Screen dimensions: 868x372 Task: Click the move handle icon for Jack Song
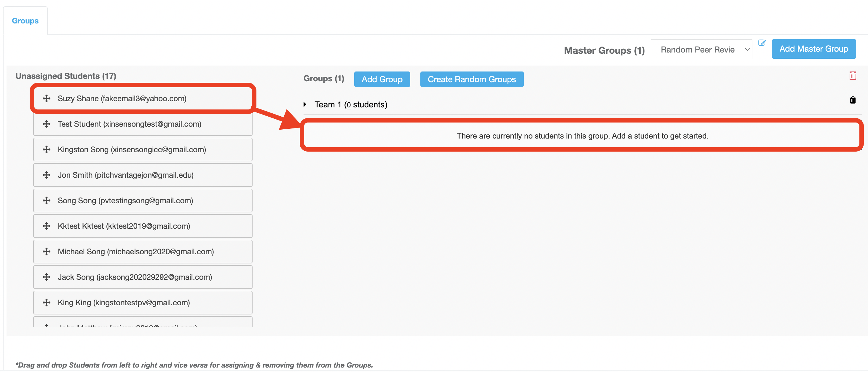click(47, 277)
